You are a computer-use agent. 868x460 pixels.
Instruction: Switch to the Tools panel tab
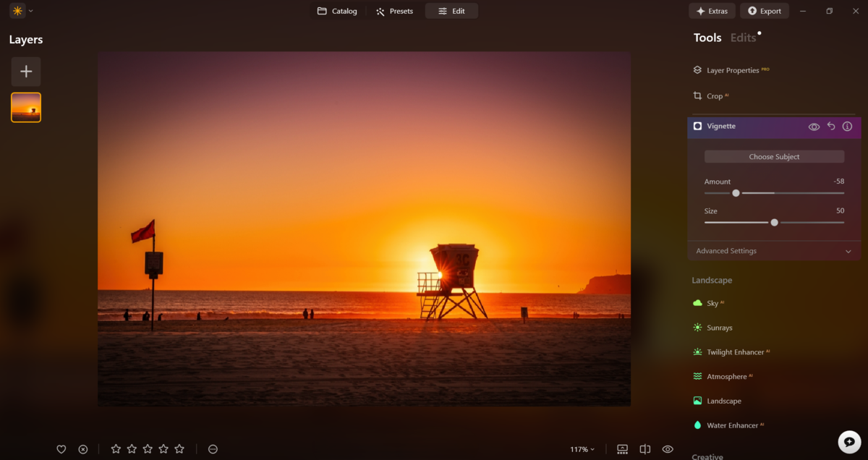point(707,38)
